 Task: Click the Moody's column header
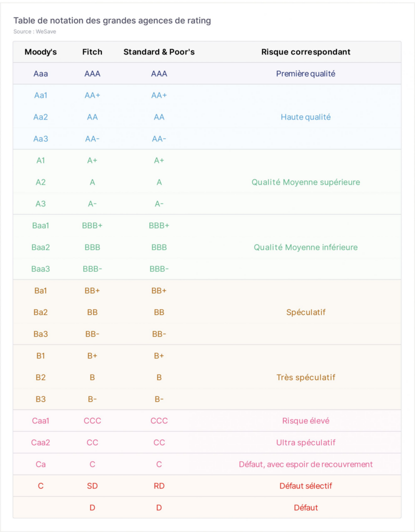41,52
